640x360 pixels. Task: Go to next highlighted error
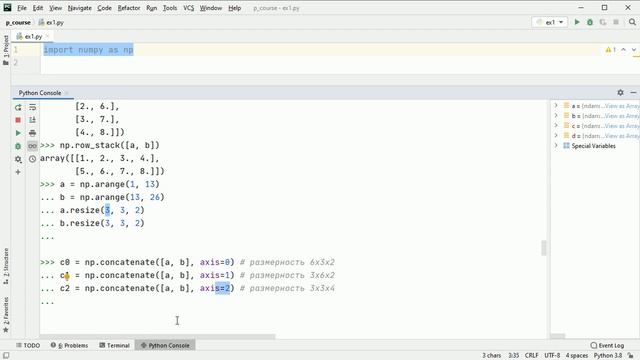point(634,50)
